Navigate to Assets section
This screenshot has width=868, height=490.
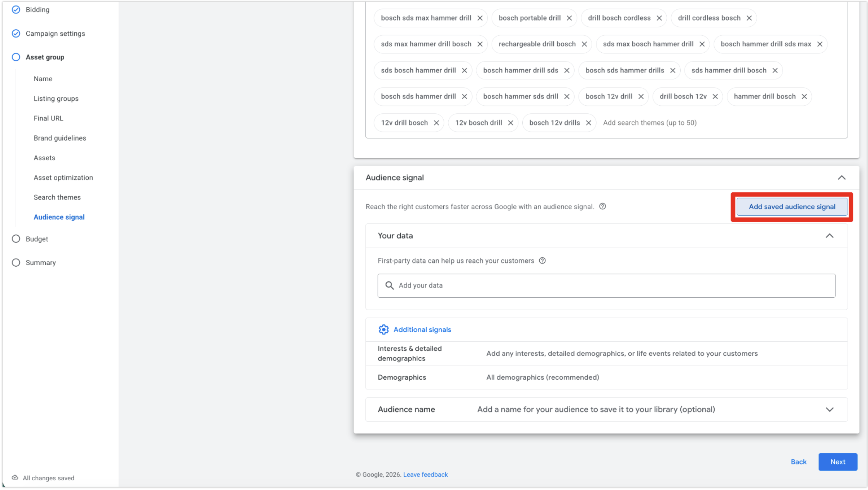[x=45, y=158]
